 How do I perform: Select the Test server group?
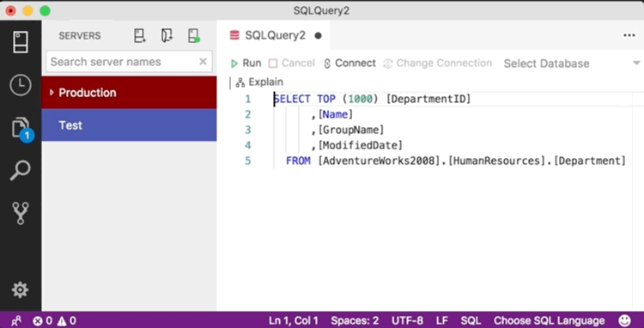pyautogui.click(x=129, y=125)
